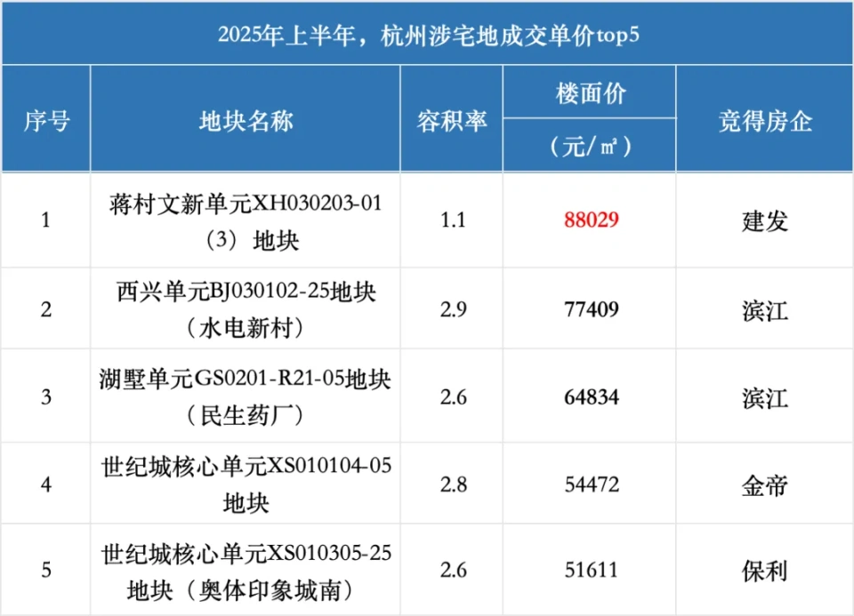
Task: Click plot ratio 2.6 in the 51611 row
Action: [453, 570]
